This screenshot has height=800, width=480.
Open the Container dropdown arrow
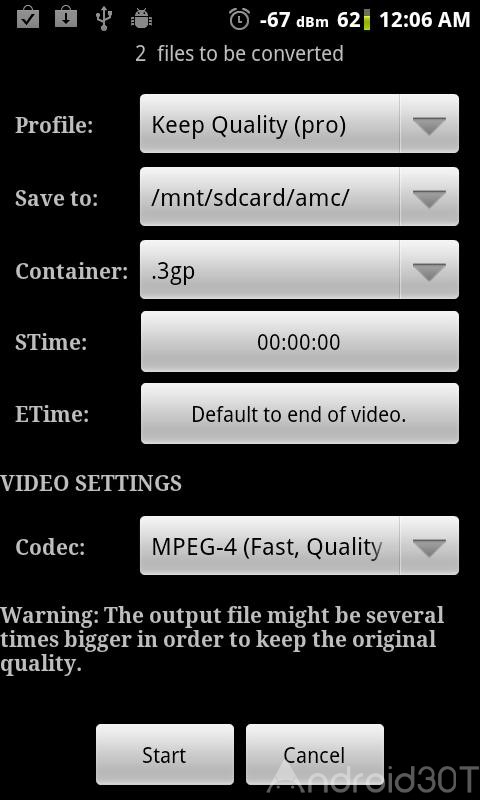click(x=429, y=270)
